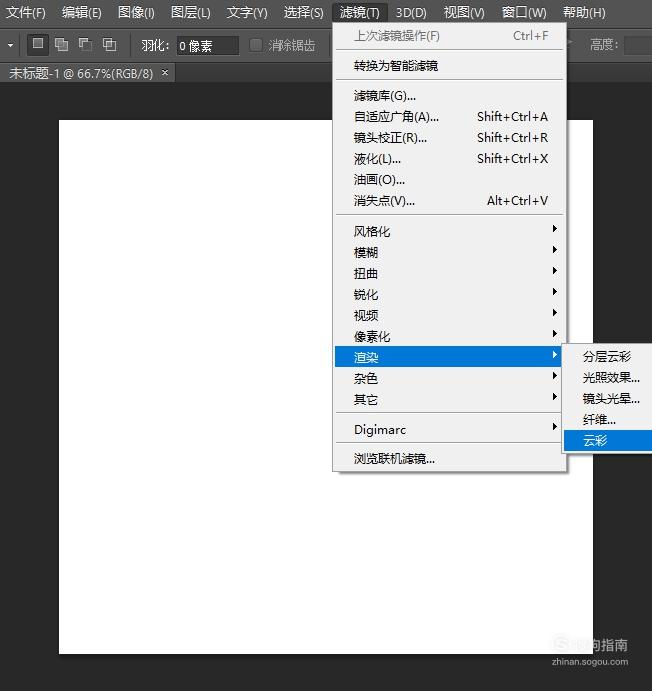Expand the 风格化 submenu
Viewport: 652px width, 691px height.
point(449,231)
